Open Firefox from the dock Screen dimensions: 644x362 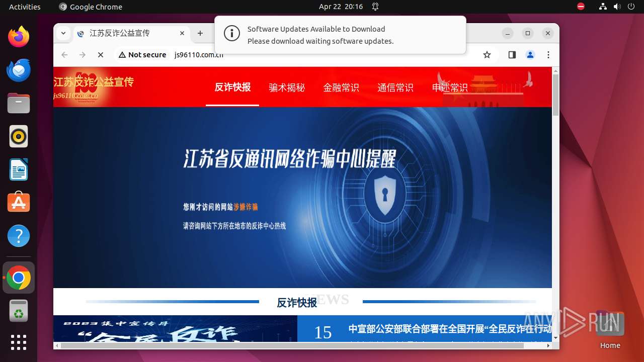[x=19, y=37]
